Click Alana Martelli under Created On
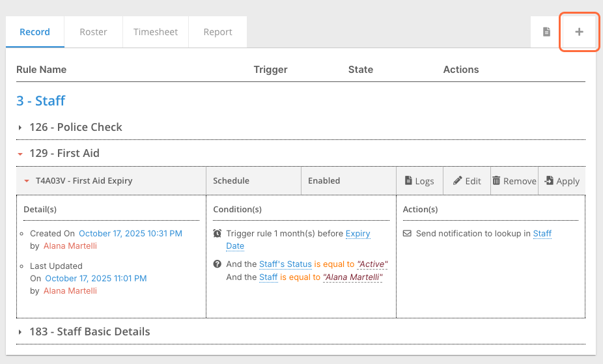Screen dimensions: 603x364 tap(70, 246)
